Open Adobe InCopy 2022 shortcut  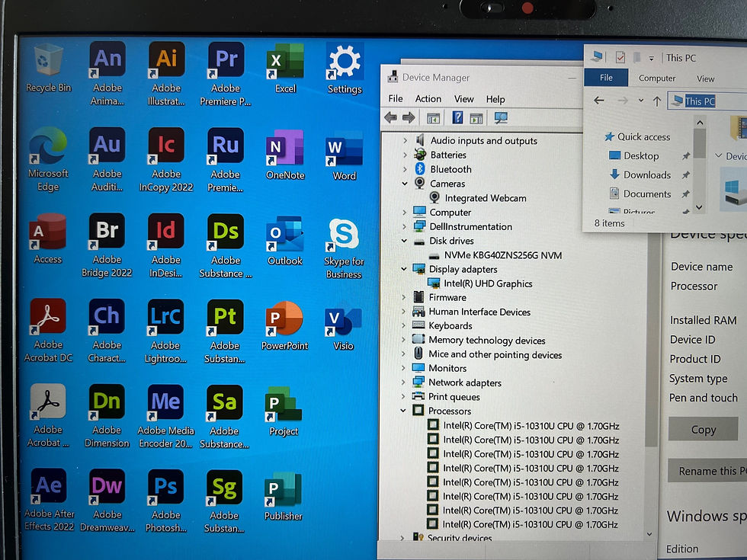point(166,159)
